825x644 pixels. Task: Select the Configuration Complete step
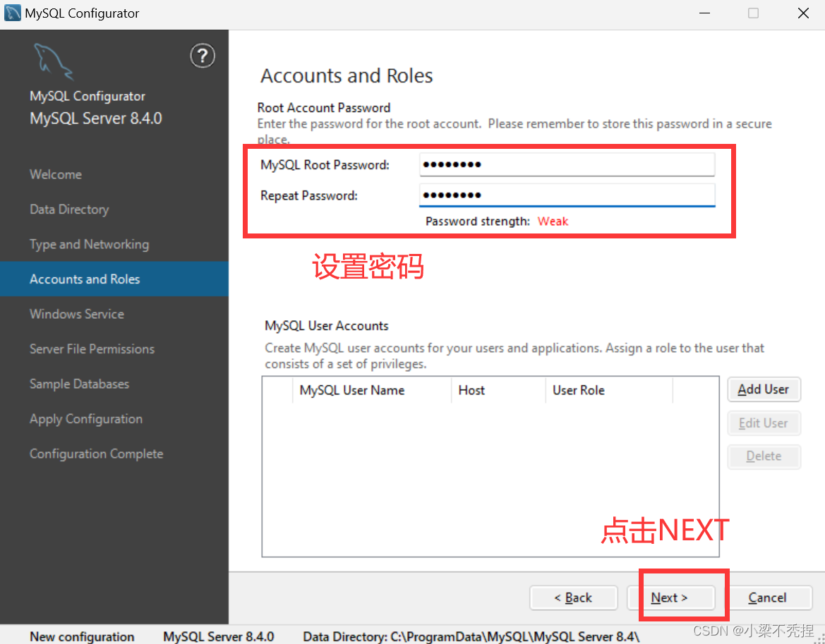(96, 454)
